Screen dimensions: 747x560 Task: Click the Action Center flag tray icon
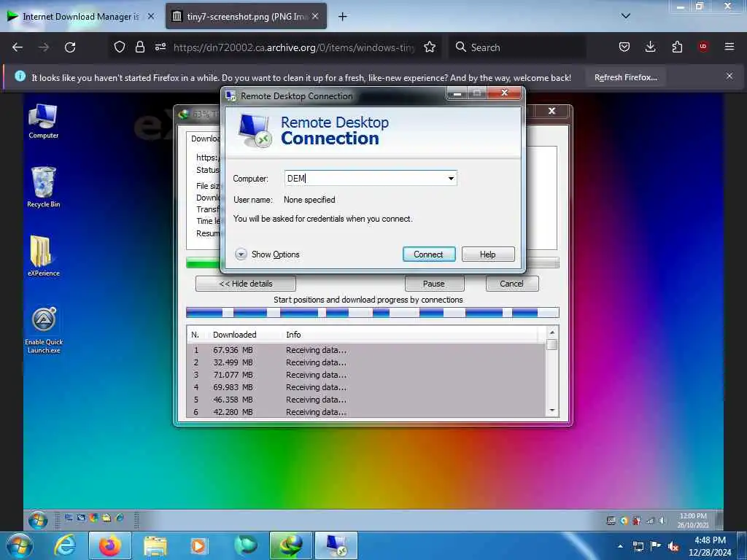[656, 545]
